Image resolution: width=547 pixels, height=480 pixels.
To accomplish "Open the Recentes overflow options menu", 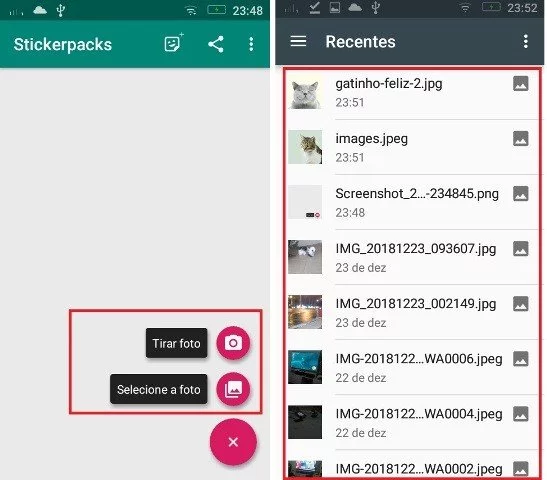I will (x=525, y=42).
